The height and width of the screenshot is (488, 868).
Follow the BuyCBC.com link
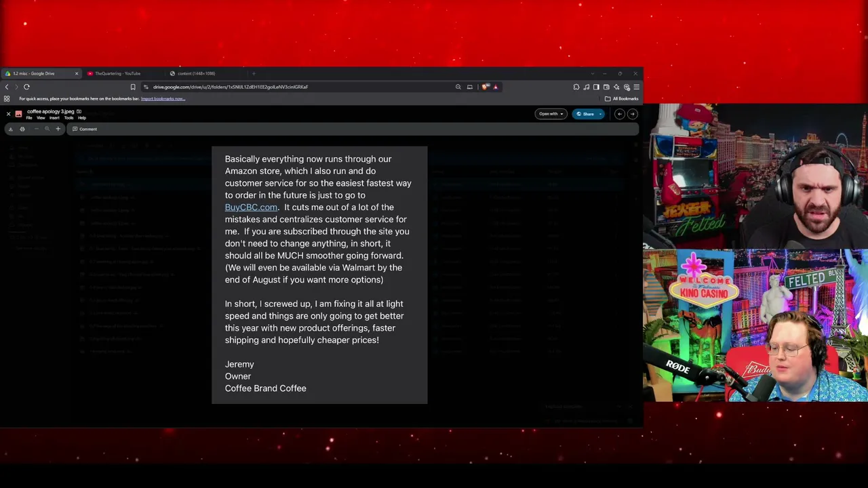[251, 207]
